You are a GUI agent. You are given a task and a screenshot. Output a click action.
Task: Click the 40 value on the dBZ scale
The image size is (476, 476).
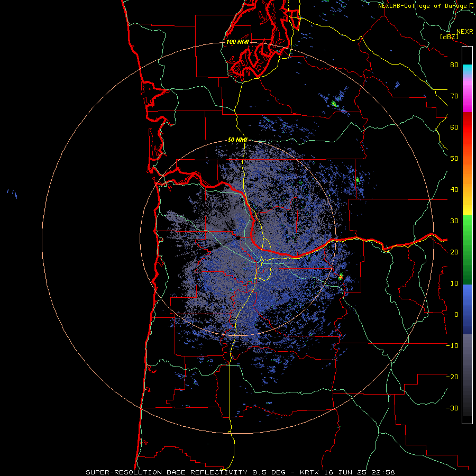[x=454, y=190]
